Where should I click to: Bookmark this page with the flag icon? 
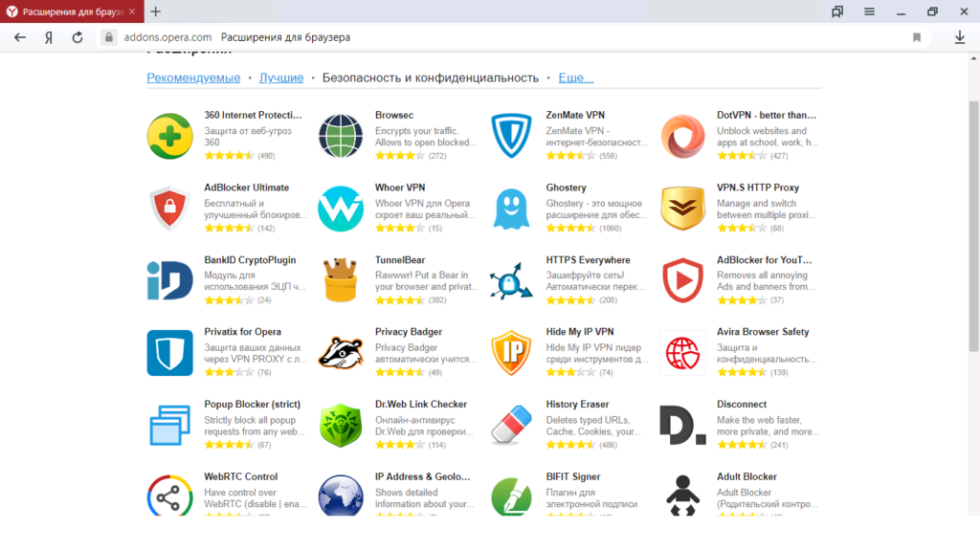coord(916,37)
